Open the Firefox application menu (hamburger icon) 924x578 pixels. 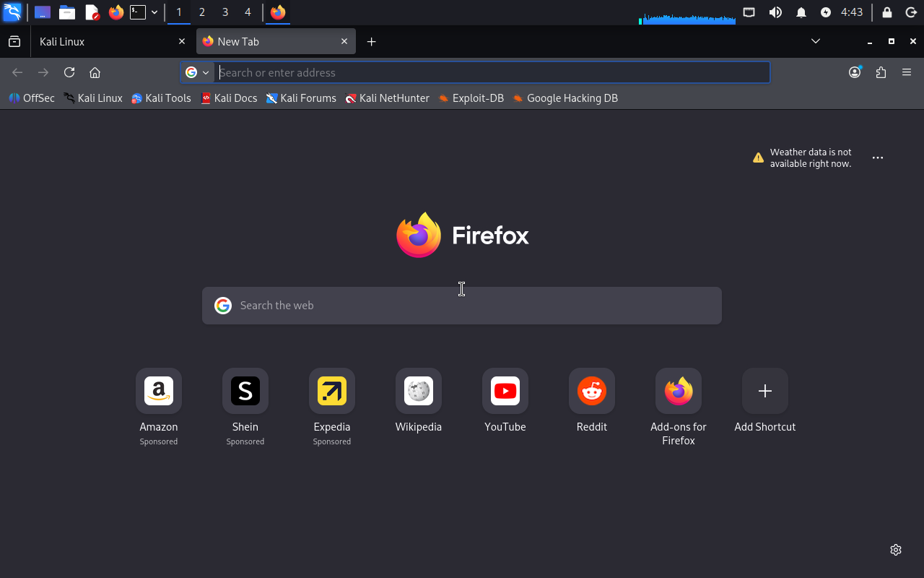[x=907, y=72]
